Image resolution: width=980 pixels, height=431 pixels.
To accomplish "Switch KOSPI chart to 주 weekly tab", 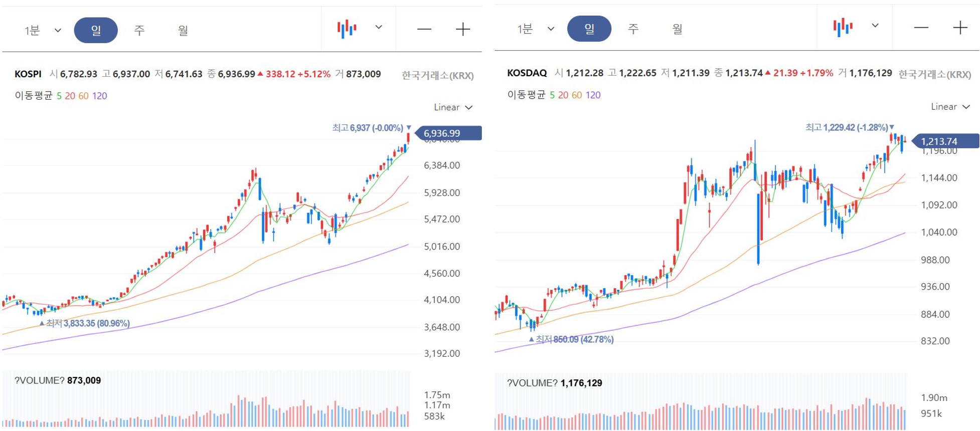I will pyautogui.click(x=139, y=31).
